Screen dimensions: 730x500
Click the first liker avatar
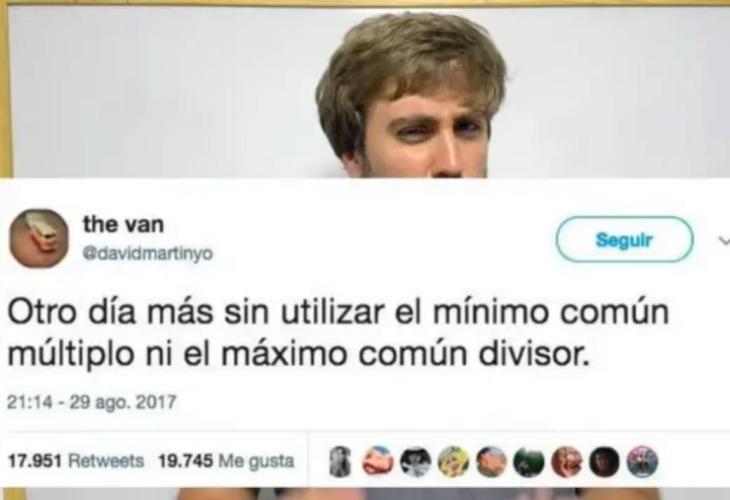click(x=339, y=461)
